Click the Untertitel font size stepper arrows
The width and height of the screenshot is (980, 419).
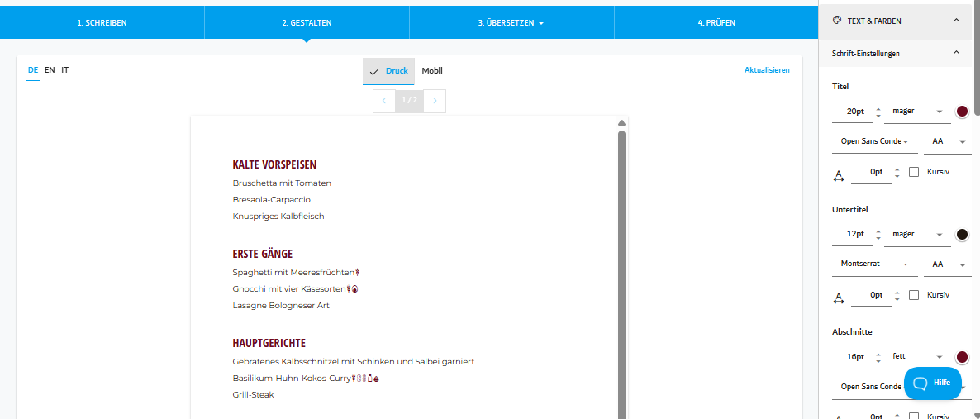pos(878,235)
